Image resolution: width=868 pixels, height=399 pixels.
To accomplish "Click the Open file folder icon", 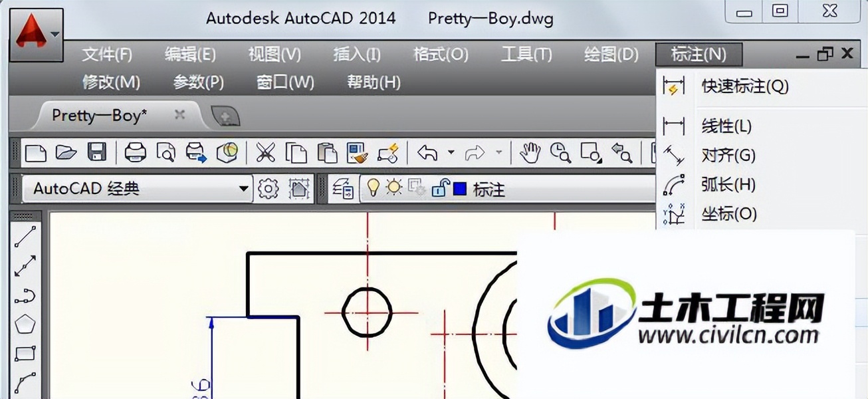I will point(66,152).
